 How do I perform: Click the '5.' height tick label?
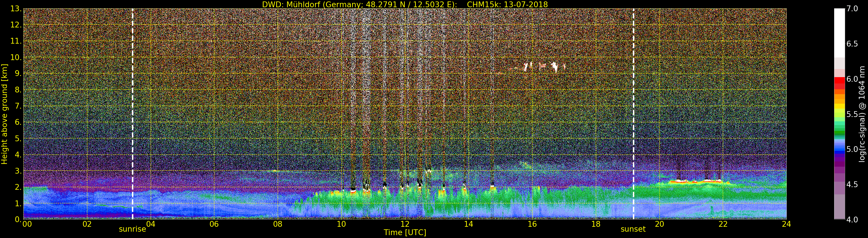tap(18, 138)
